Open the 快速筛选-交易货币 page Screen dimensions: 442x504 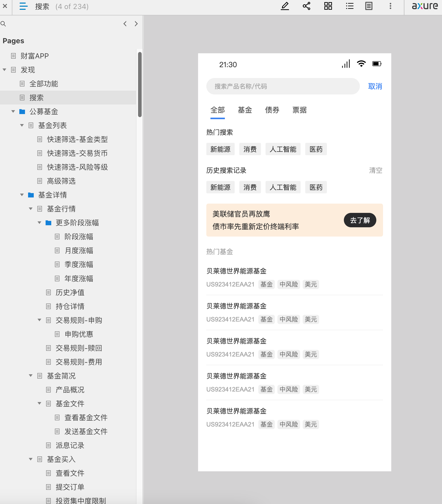pos(78,153)
